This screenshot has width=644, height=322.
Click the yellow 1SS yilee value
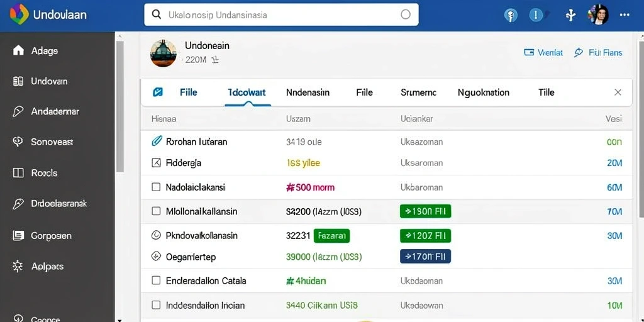(x=303, y=163)
